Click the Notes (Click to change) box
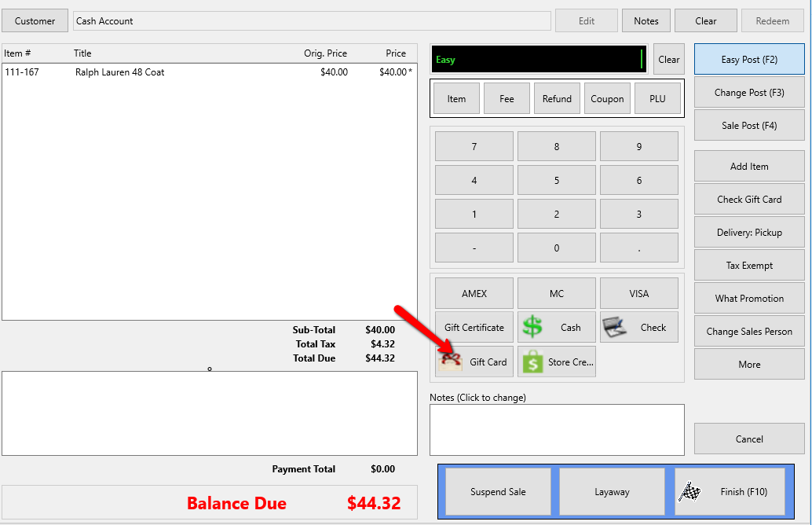The height and width of the screenshot is (525, 812). (x=557, y=430)
